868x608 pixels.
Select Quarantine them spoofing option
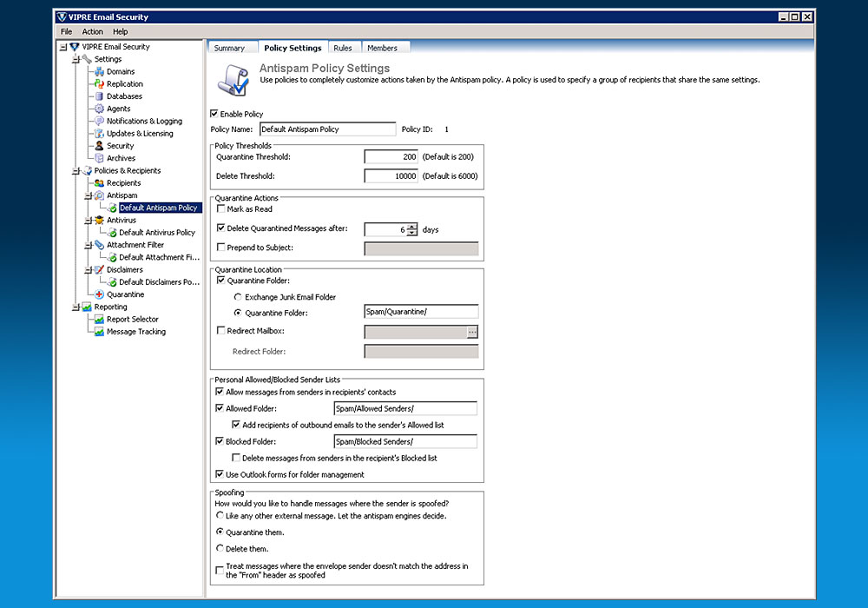coord(220,532)
